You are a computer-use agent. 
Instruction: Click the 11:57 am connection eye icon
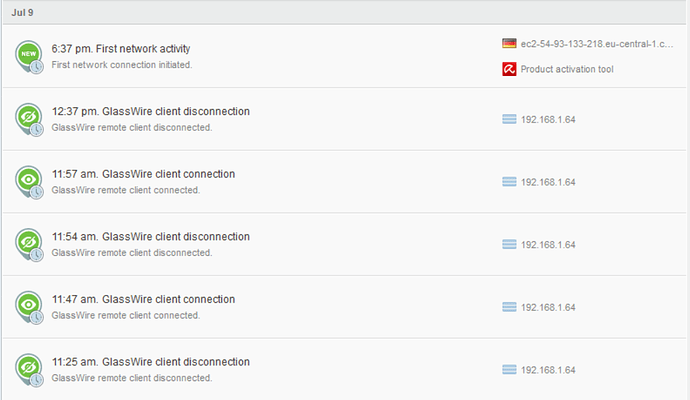tap(28, 181)
